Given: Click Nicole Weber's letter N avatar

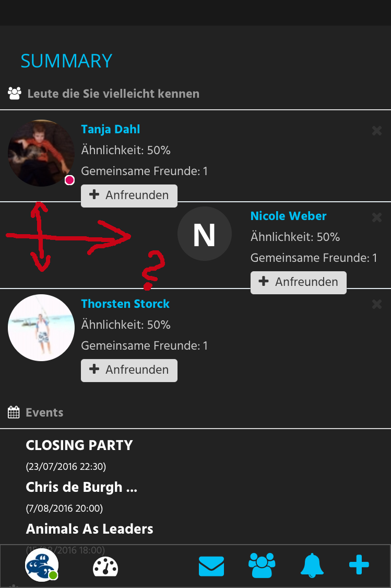Looking at the screenshot, I should click(204, 234).
